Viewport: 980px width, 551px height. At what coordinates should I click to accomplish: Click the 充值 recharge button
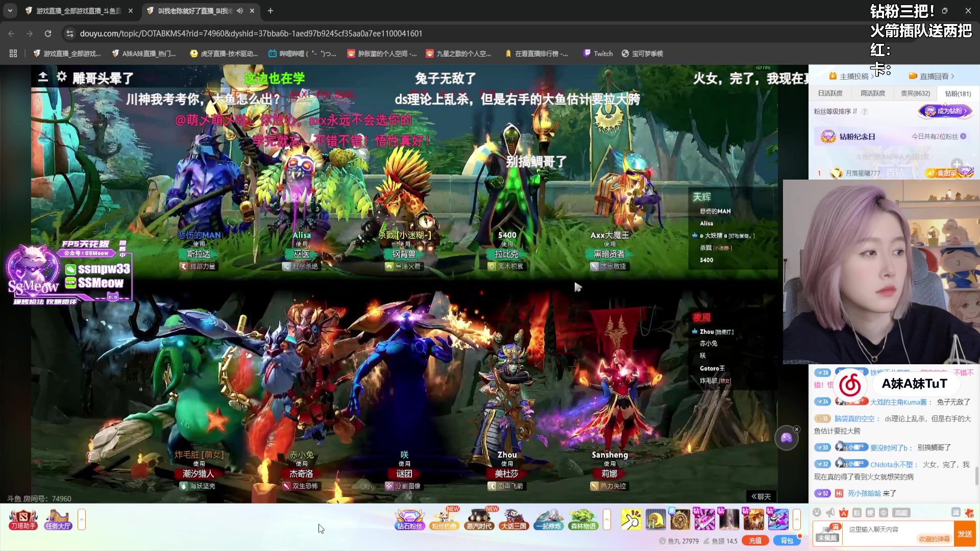(x=755, y=541)
